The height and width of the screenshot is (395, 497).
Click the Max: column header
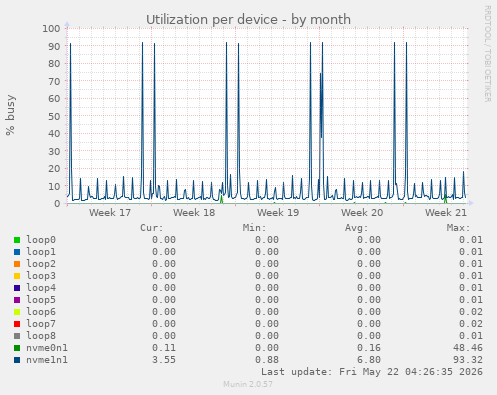coord(458,228)
